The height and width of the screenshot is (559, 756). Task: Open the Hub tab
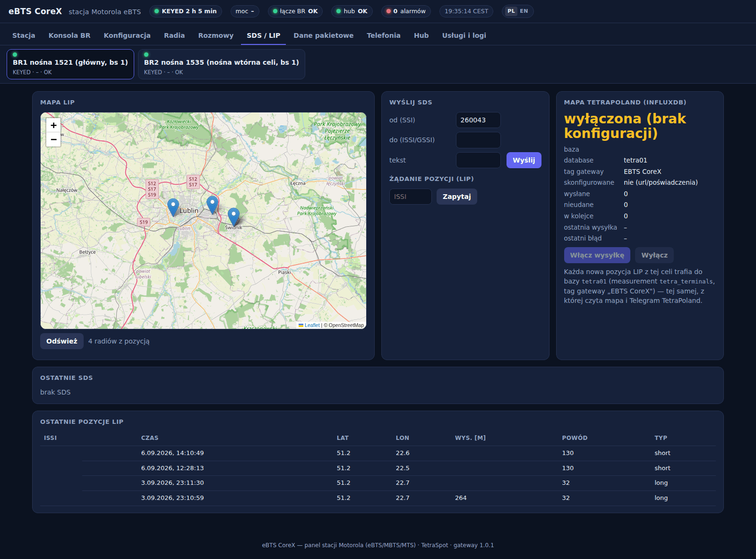(x=421, y=35)
